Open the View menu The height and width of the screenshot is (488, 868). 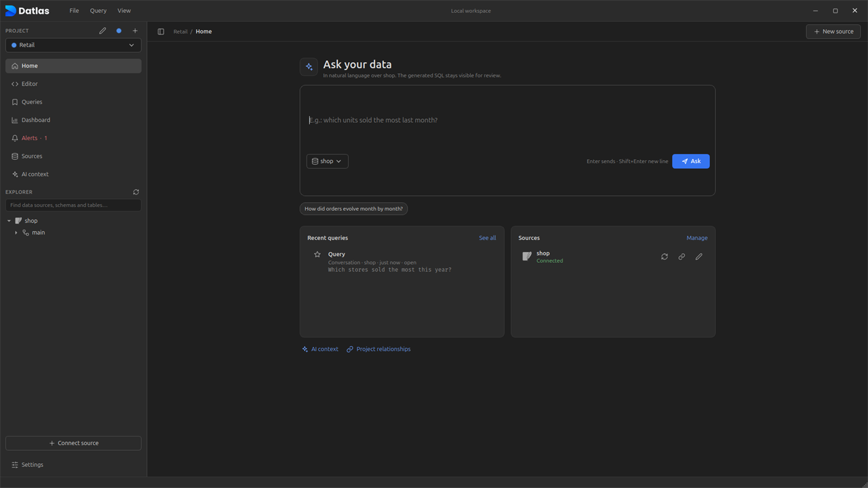124,11
